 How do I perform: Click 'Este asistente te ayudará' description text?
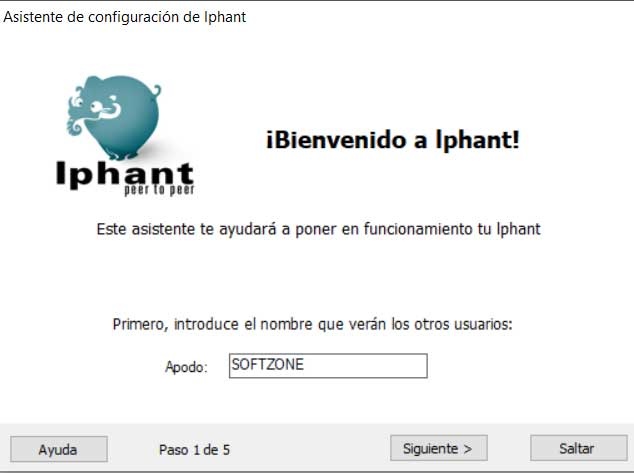(318, 229)
